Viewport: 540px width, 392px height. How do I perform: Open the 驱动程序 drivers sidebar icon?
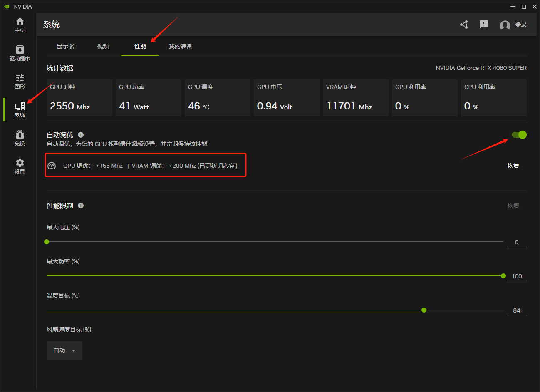[x=20, y=53]
